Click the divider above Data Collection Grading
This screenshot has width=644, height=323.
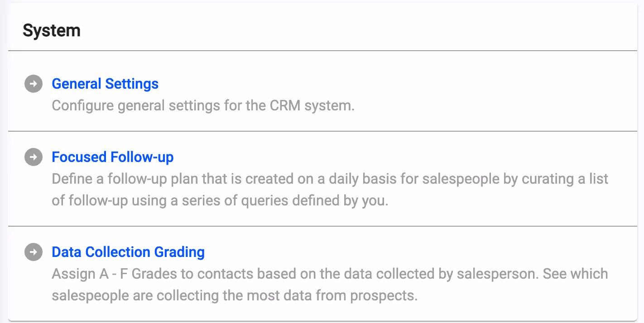pos(322,226)
